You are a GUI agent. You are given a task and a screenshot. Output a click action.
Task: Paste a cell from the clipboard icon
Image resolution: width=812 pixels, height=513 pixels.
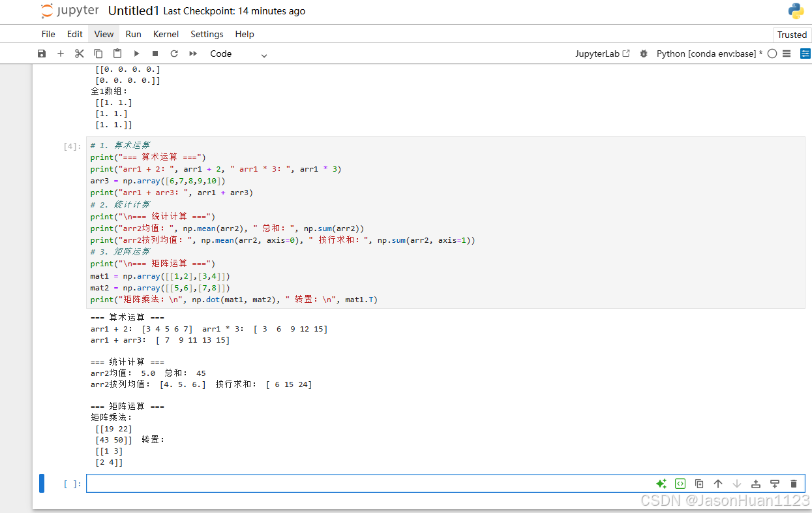[117, 54]
